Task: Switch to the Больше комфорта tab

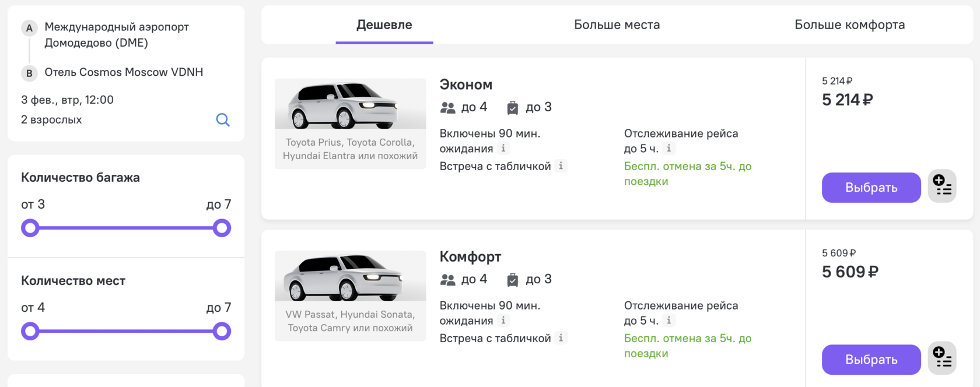Action: click(849, 24)
